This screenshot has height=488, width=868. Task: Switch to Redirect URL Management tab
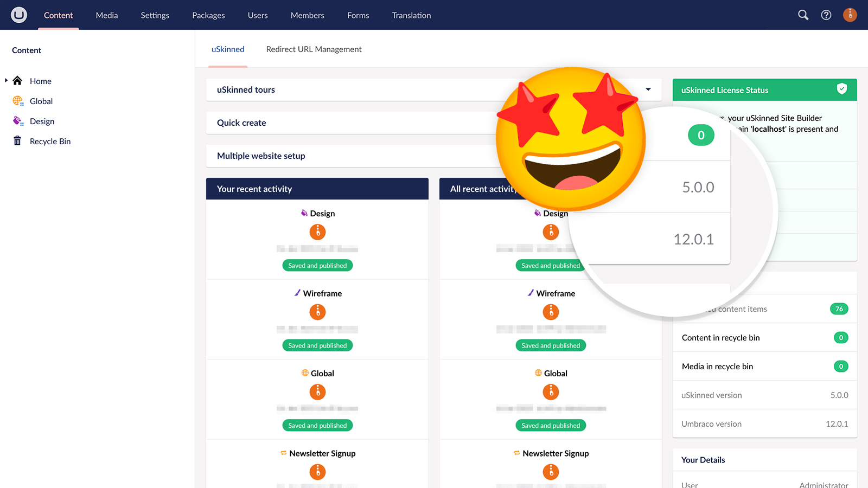(x=314, y=49)
